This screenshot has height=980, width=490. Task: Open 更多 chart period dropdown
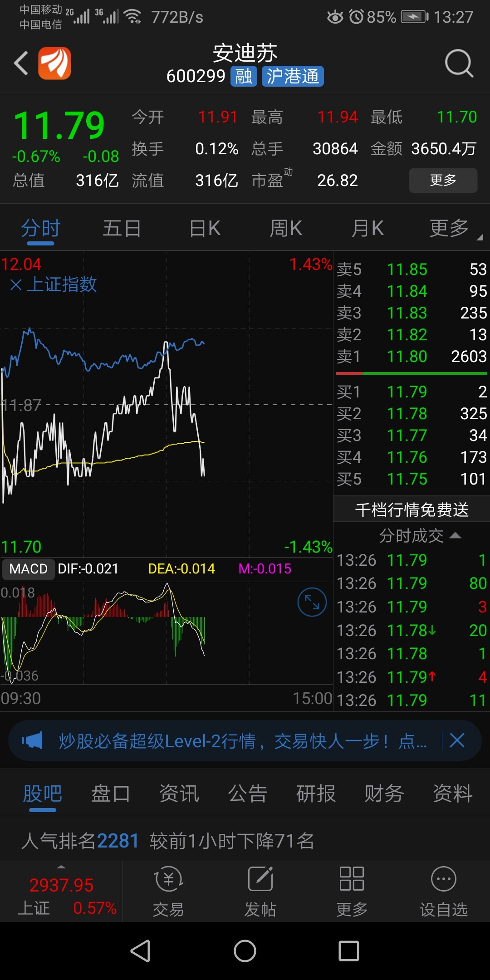(455, 228)
